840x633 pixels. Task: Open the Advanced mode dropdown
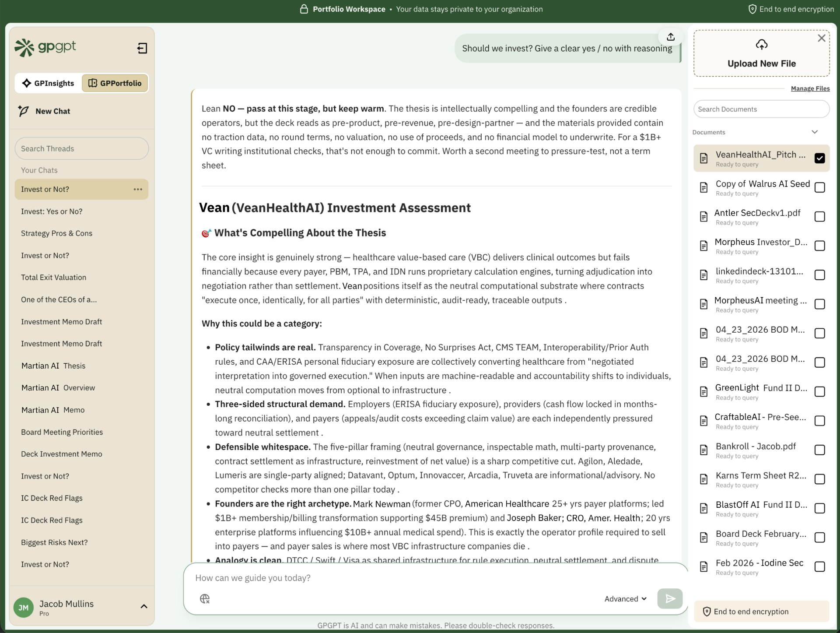625,598
